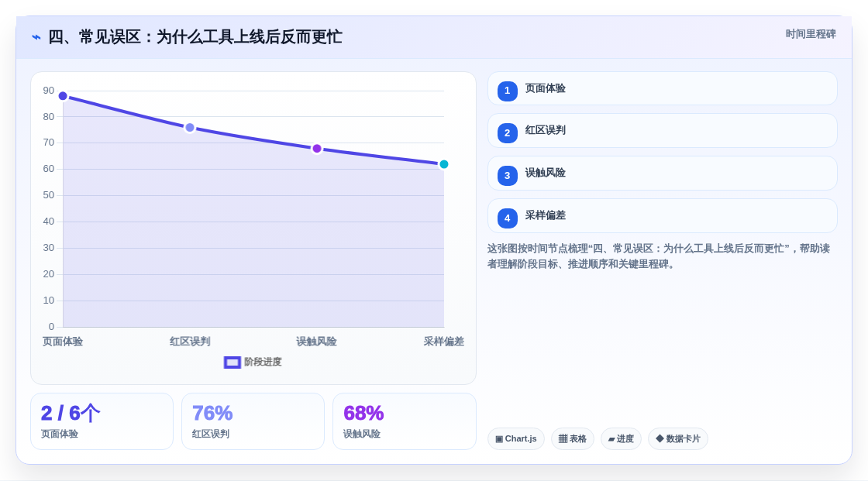868x481 pixels.
Task: Click the section heading 四、常见误区
Action: coord(195,37)
